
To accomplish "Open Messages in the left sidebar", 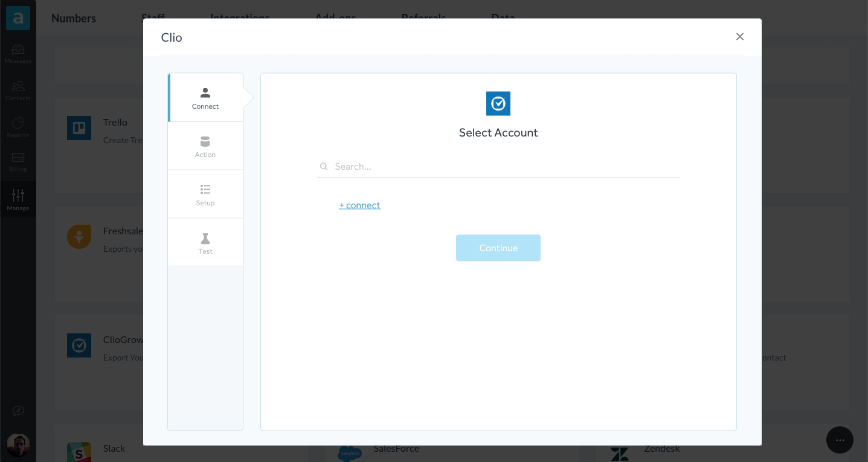I will click(18, 54).
